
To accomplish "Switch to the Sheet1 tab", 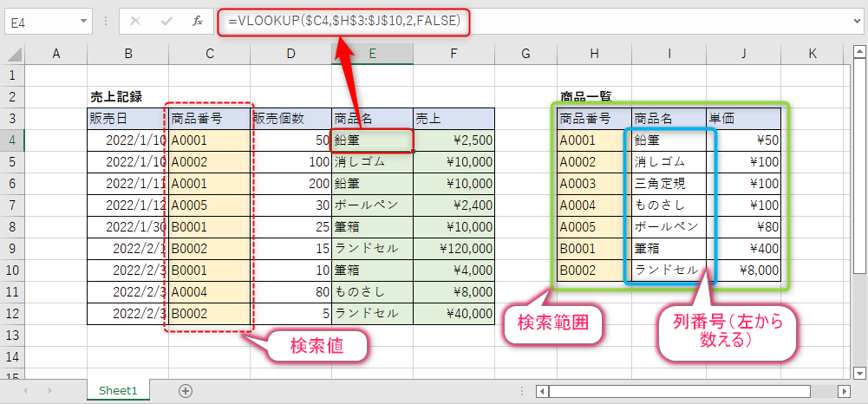I will coord(117,391).
